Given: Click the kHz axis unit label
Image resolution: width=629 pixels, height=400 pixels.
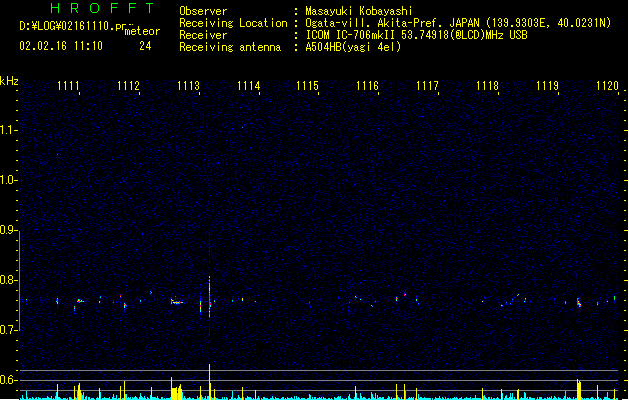Looking at the screenshot, I should tap(9, 81).
